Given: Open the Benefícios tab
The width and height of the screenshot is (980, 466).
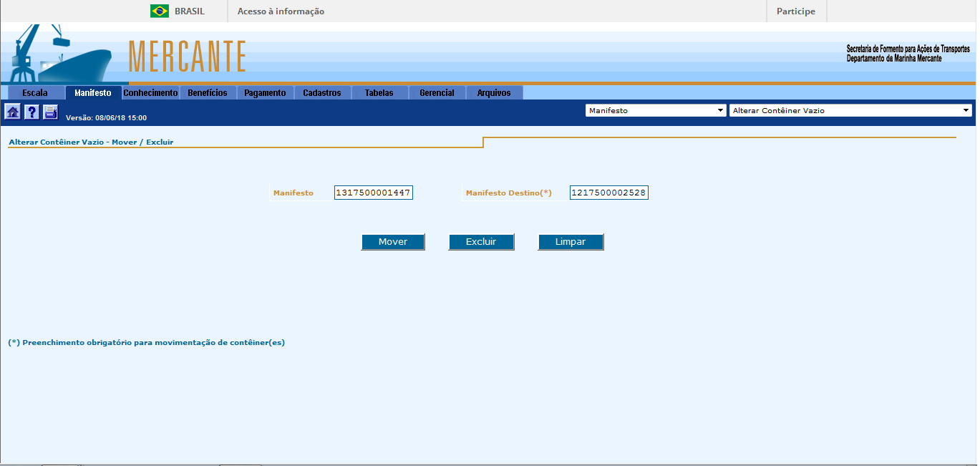Looking at the screenshot, I should click(x=208, y=93).
